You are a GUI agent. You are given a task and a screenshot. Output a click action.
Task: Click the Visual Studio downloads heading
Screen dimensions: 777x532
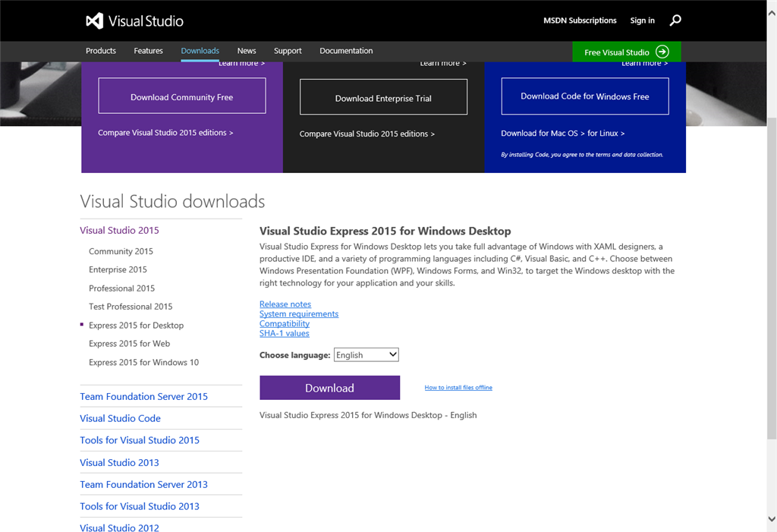point(172,201)
